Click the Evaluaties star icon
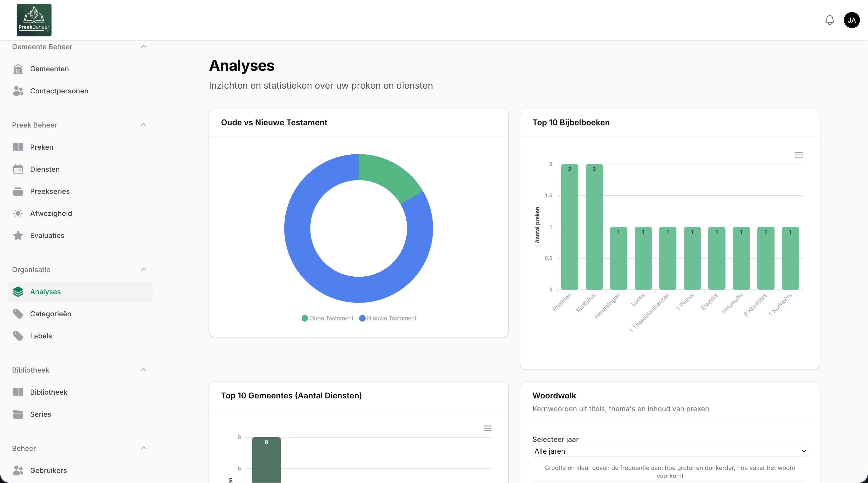Viewport: 868px width, 483px height. pos(18,235)
